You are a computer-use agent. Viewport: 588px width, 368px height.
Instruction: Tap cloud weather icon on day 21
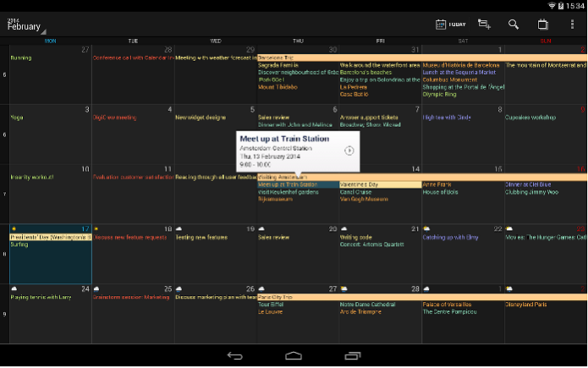343,228
